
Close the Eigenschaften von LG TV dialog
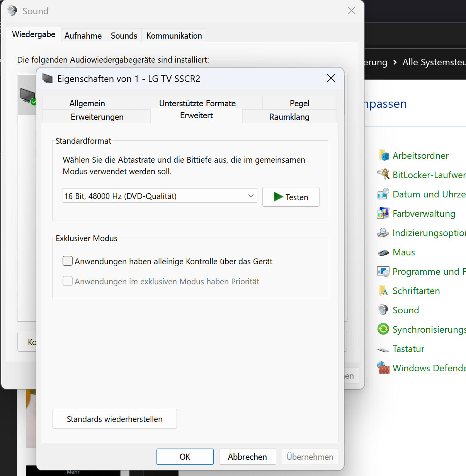[x=331, y=78]
